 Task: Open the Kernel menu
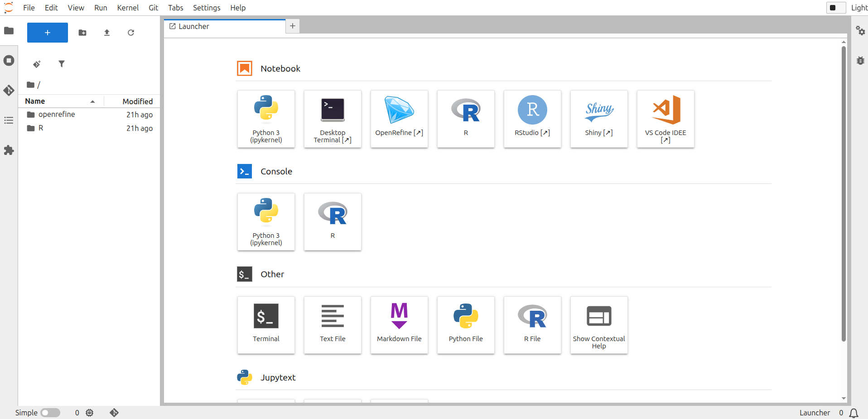128,8
